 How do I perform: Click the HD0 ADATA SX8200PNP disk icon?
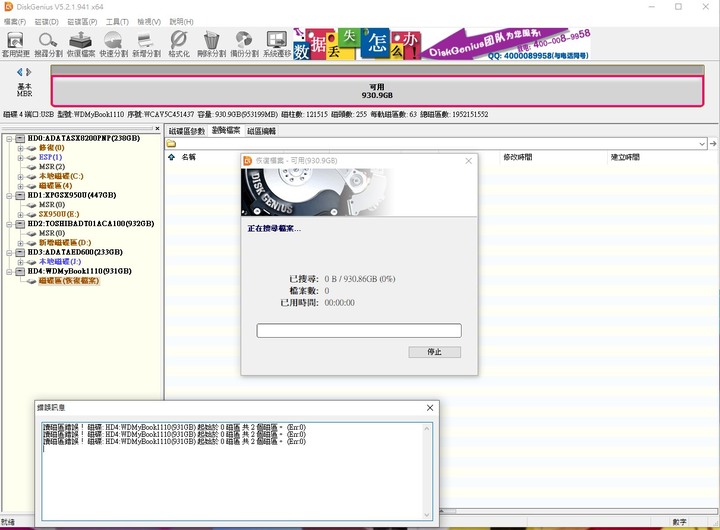coord(20,138)
